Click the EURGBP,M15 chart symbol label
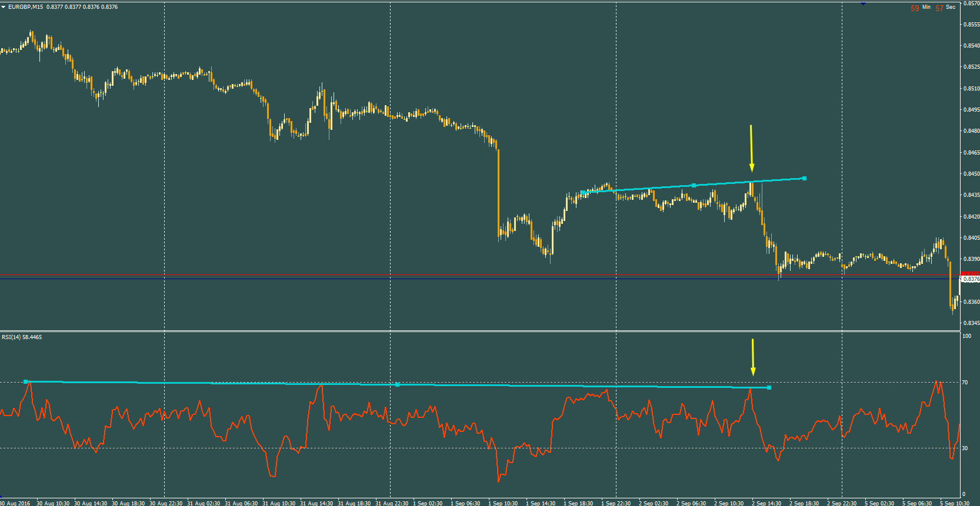Viewport: 980px width, 506px height. pyautogui.click(x=25, y=7)
